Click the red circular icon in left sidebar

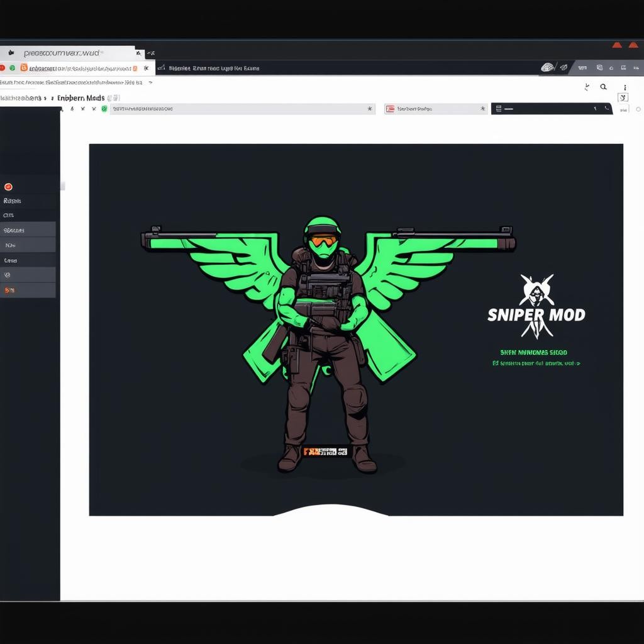pos(8,187)
